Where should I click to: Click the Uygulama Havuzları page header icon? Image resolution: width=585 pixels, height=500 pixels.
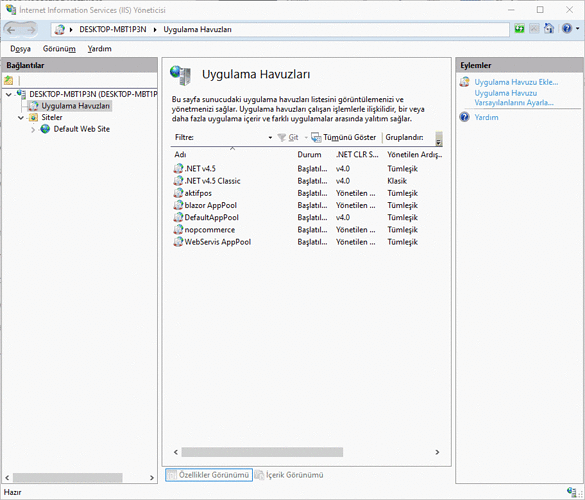pyautogui.click(x=181, y=75)
